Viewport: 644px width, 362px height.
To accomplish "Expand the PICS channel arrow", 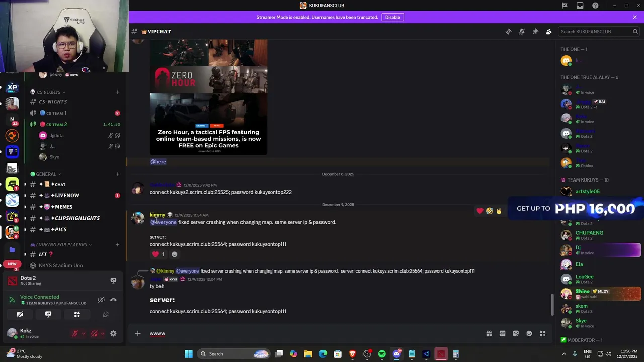I will click(x=25, y=229).
